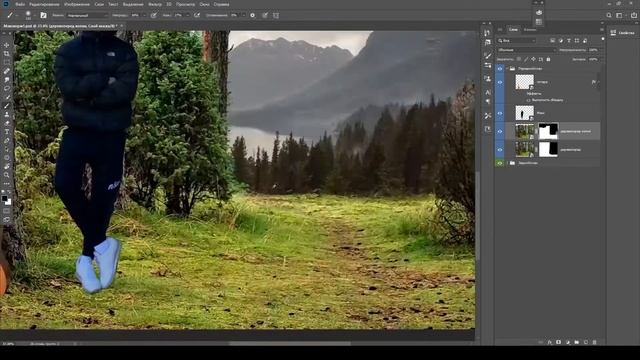The height and width of the screenshot is (360, 640).
Task: Open the Свойства properties panel
Action: click(x=623, y=33)
